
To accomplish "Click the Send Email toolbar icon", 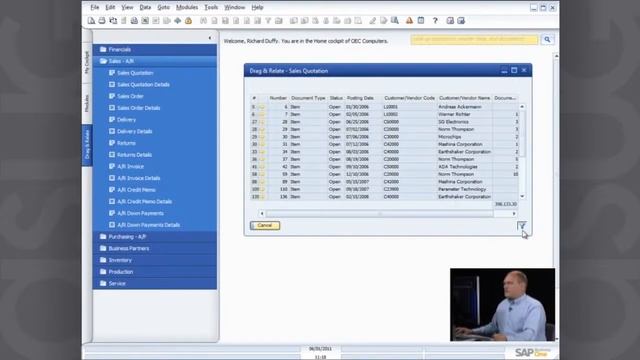I will (x=113, y=21).
